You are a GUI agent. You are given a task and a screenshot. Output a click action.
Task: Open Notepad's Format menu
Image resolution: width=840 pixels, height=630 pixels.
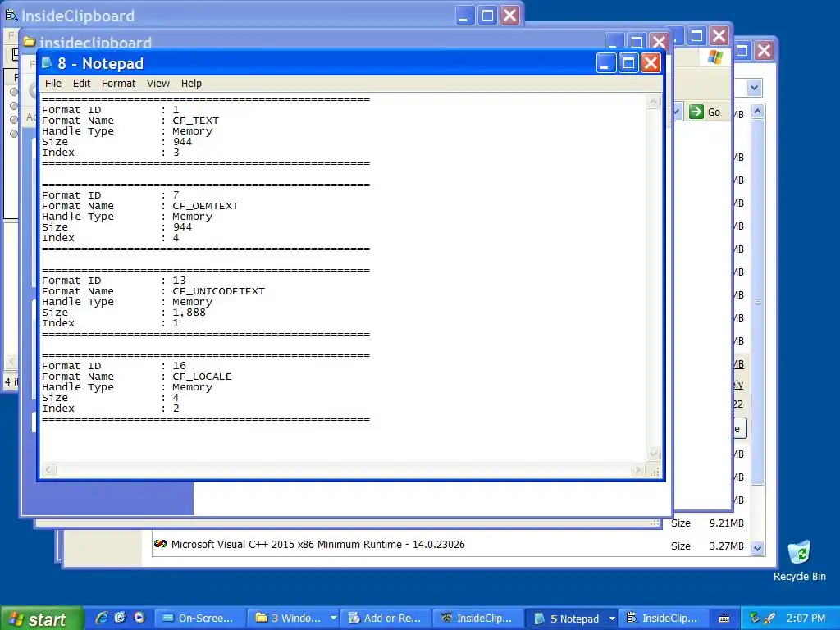click(x=118, y=83)
